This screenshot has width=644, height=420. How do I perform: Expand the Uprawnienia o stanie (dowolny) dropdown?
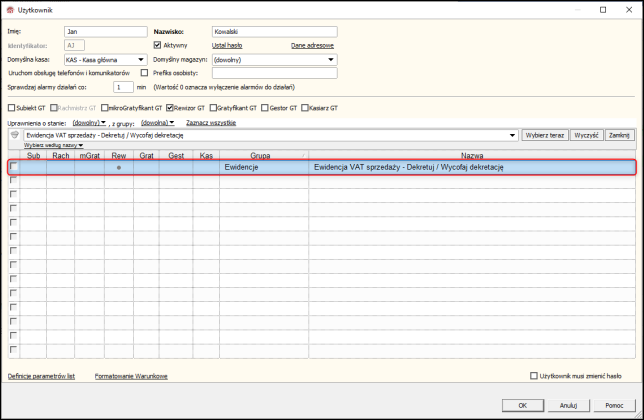(x=89, y=123)
